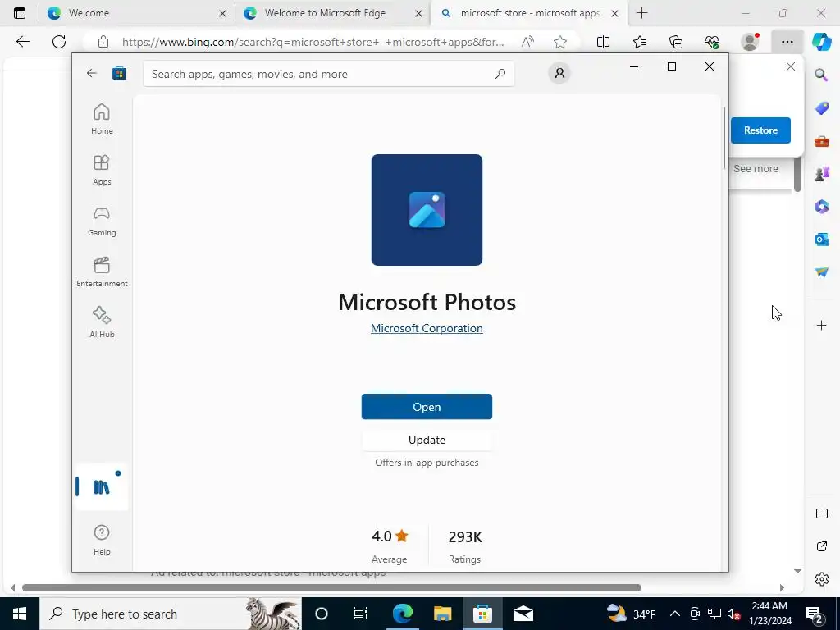
Task: Click the 293K ratings count
Action: (465, 546)
